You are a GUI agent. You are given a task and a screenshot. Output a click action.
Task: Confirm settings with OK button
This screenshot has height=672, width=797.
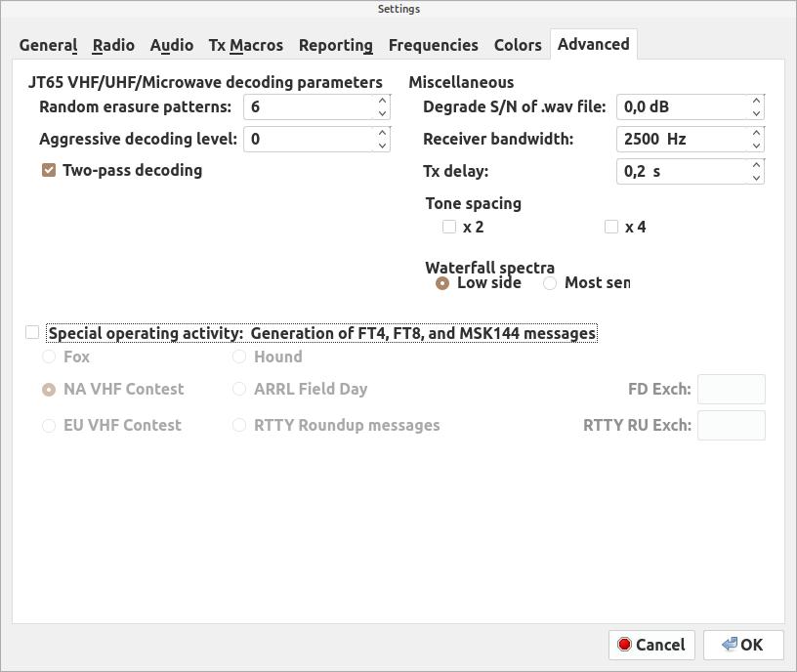743,645
